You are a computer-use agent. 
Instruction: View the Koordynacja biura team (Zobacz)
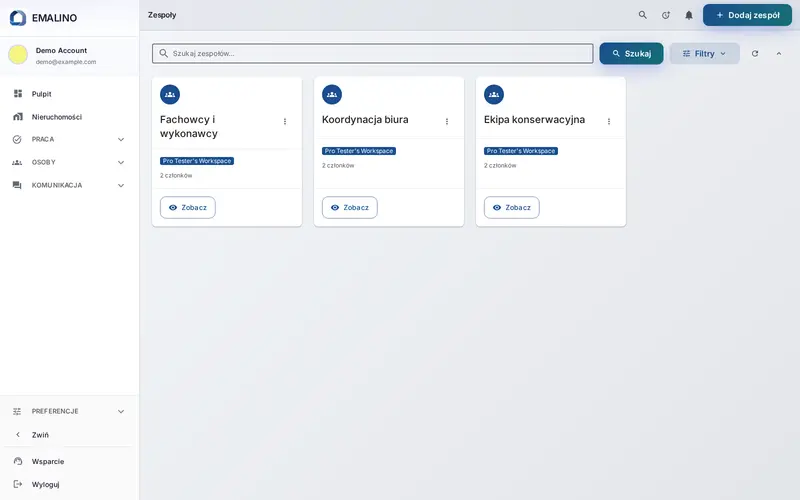click(x=349, y=208)
